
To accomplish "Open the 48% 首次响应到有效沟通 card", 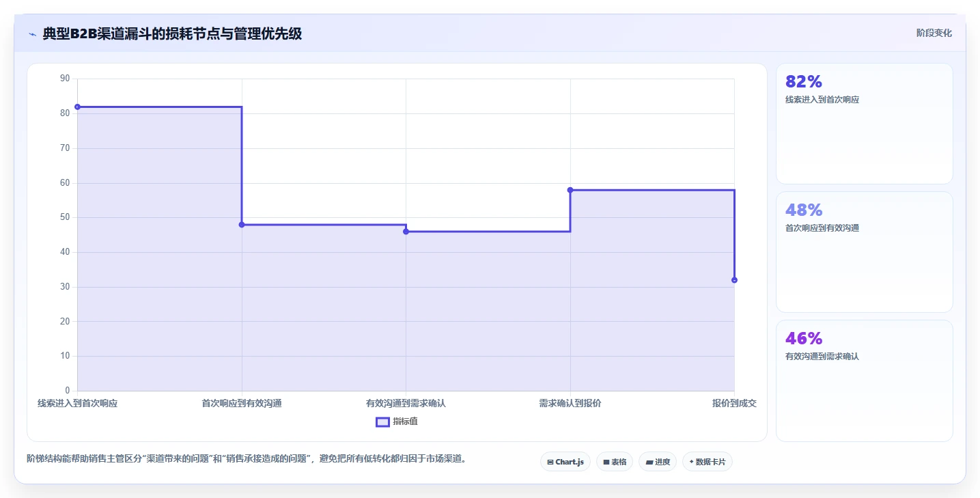I will coord(865,252).
